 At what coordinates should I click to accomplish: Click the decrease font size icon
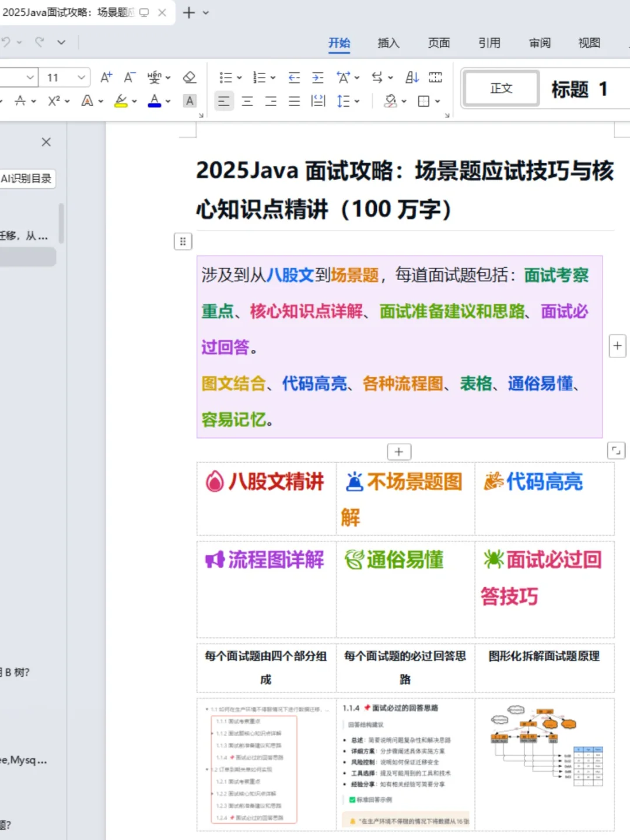click(129, 77)
